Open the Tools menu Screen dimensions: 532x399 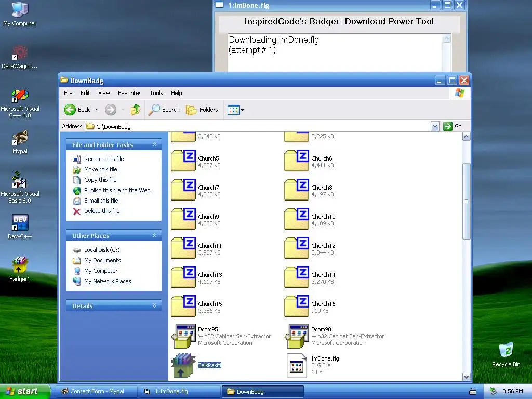coord(156,93)
